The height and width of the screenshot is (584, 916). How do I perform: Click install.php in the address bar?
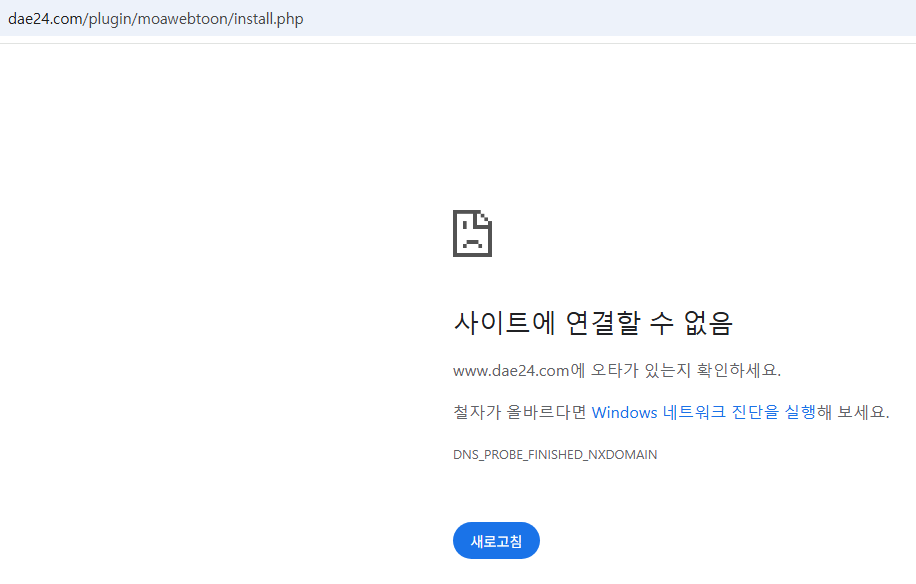pos(267,19)
